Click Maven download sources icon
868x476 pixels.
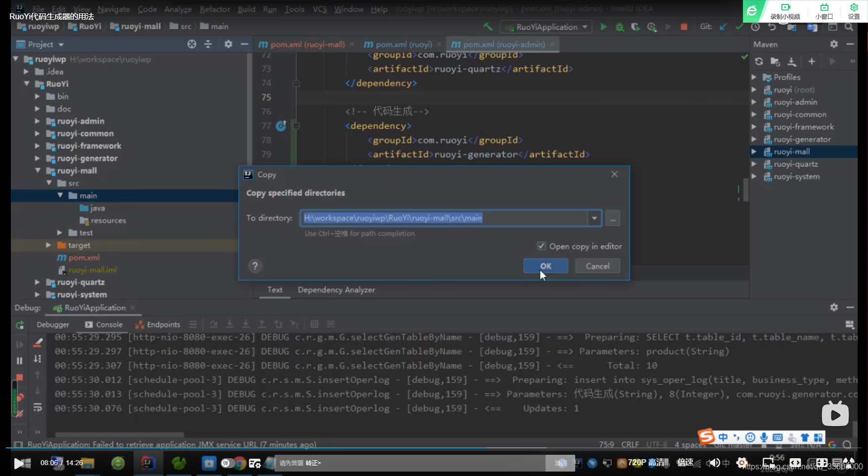(x=792, y=61)
